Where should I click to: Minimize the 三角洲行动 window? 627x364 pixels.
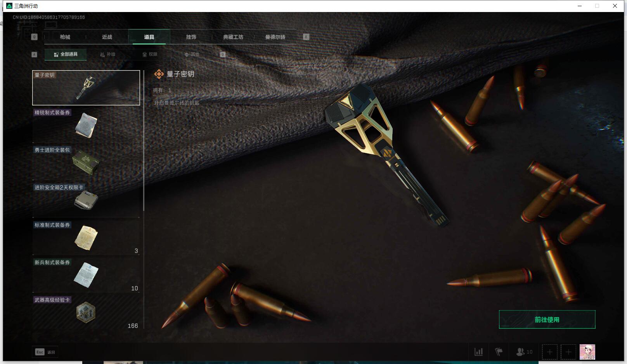tap(580, 6)
